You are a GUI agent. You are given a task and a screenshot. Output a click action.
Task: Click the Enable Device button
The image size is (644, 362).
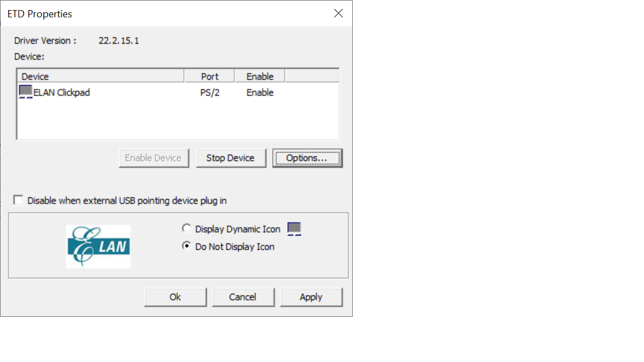tap(154, 158)
